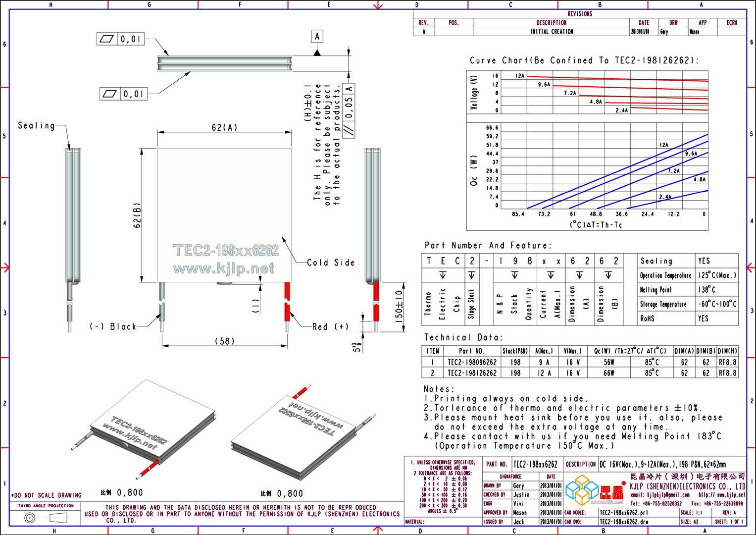756x535 pixels.
Task: Select the 66W Qc value cell
Action: pos(609,373)
